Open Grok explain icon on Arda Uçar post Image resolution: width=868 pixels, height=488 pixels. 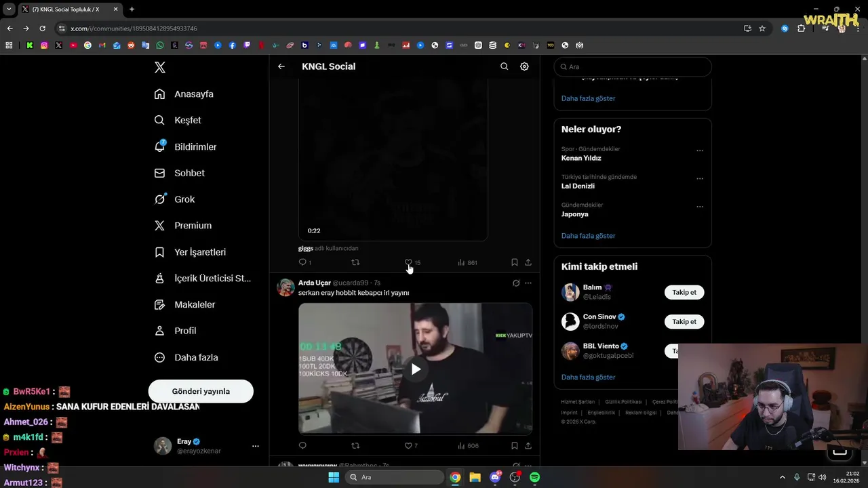point(516,283)
